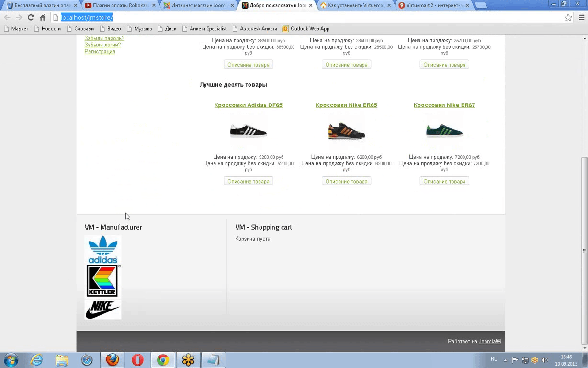Click the volume icon in system tray
The height and width of the screenshot is (368, 588).
pyautogui.click(x=545, y=360)
